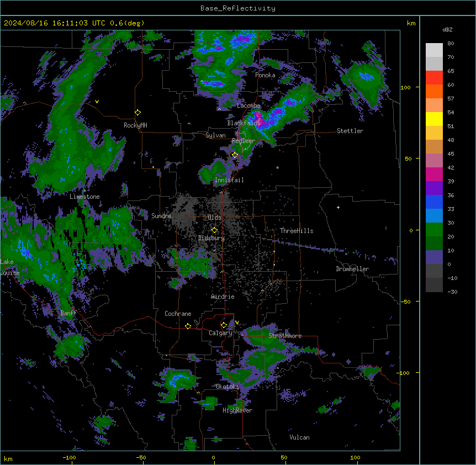The height and width of the screenshot is (465, 476).
Task: Click the Lacombe town label
Action: click(x=248, y=105)
